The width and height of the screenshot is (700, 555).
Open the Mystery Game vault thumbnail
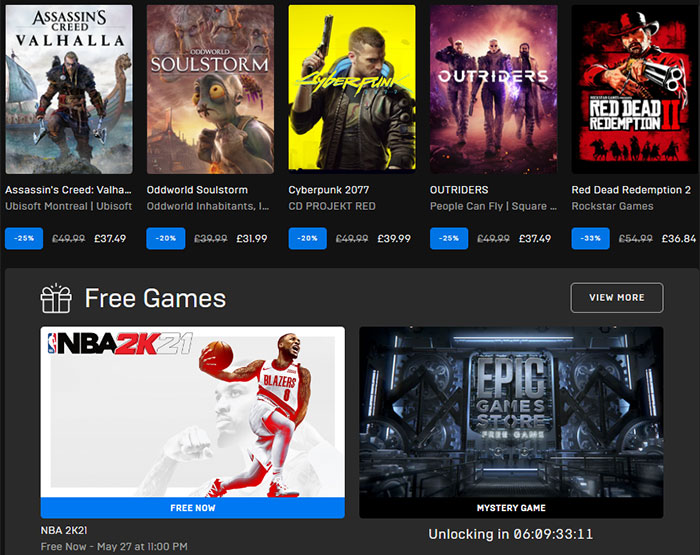pos(511,412)
